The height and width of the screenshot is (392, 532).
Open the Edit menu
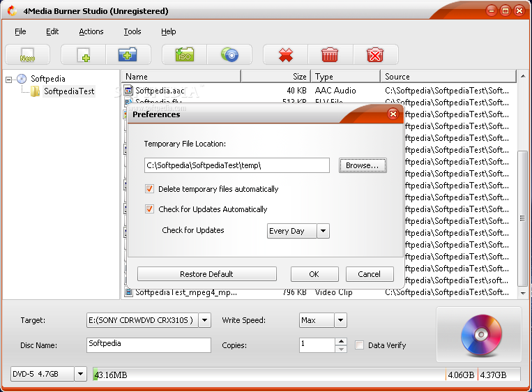click(52, 31)
